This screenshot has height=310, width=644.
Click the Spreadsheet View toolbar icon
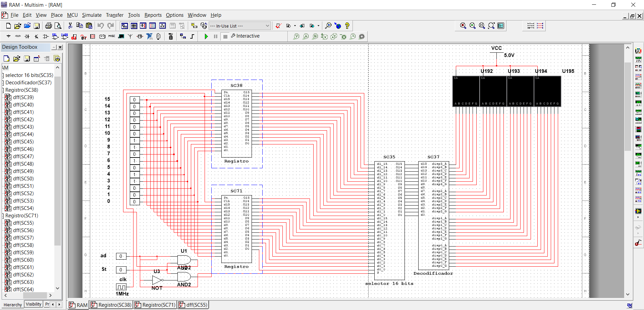pyautogui.click(x=134, y=26)
